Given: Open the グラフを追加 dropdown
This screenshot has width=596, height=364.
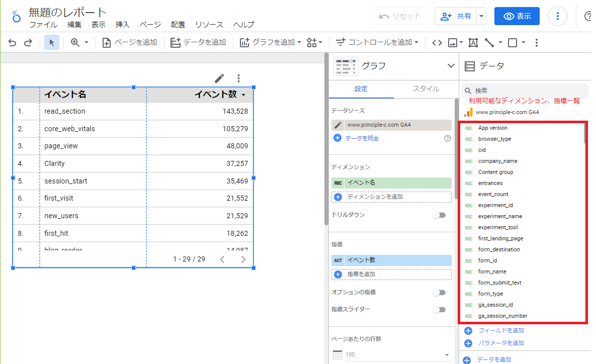Looking at the screenshot, I should click(x=270, y=43).
